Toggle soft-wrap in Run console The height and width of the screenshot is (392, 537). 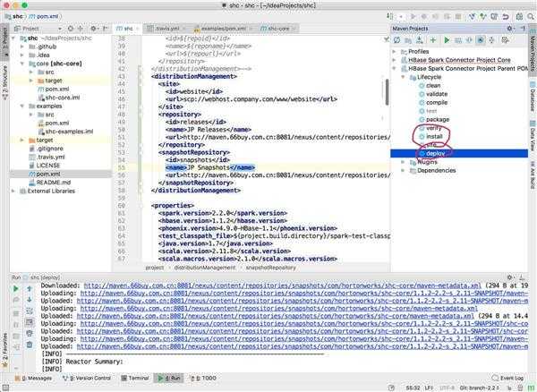pos(30,311)
